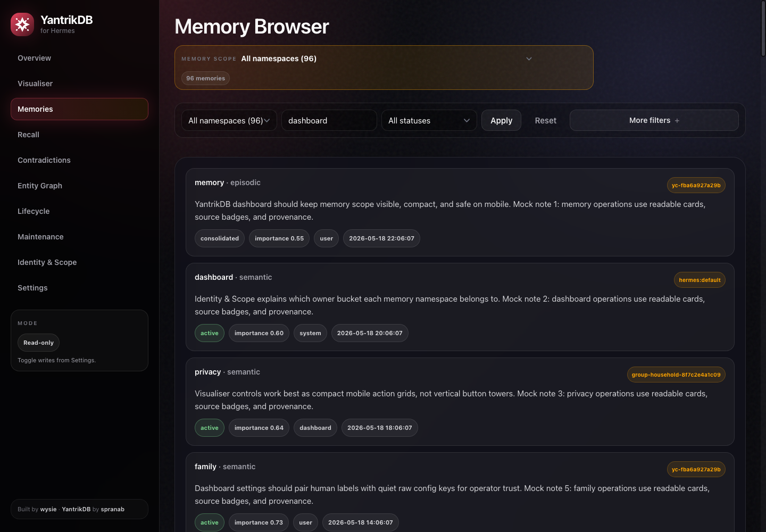Click the system source chip

pyautogui.click(x=310, y=333)
